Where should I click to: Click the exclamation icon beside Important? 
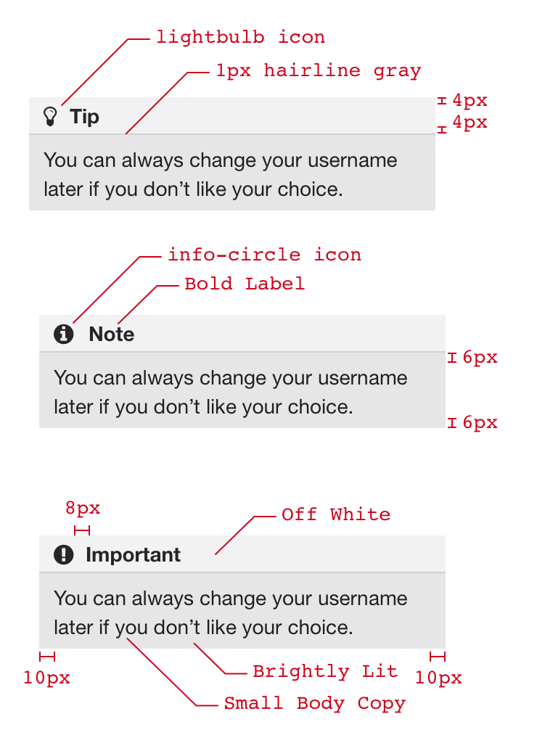[64, 555]
